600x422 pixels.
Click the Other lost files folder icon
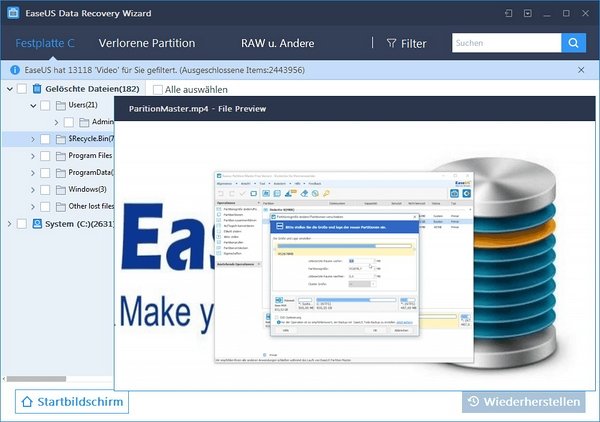tap(60, 207)
